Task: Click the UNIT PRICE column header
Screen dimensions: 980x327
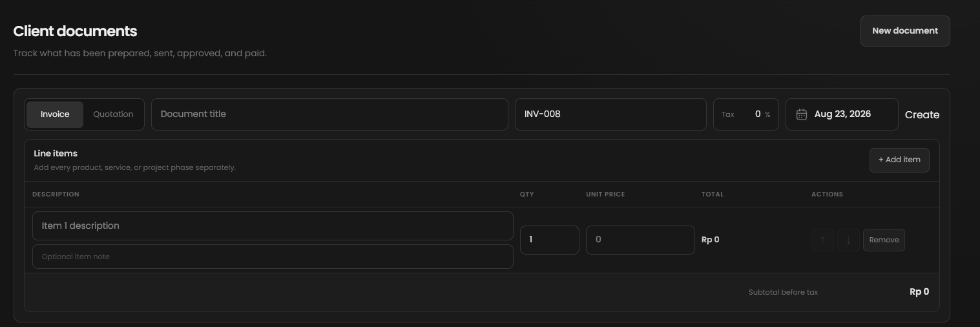Action: [605, 195]
